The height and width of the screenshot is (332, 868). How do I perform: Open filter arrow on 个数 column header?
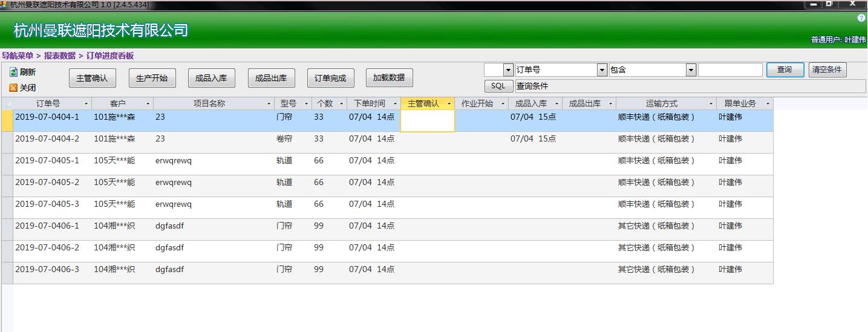[x=342, y=104]
